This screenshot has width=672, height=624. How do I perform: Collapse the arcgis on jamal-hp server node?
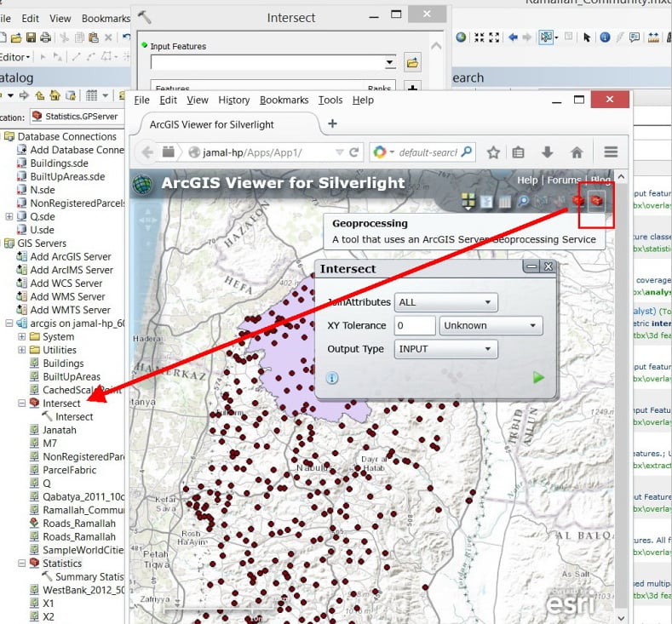pos(9,323)
